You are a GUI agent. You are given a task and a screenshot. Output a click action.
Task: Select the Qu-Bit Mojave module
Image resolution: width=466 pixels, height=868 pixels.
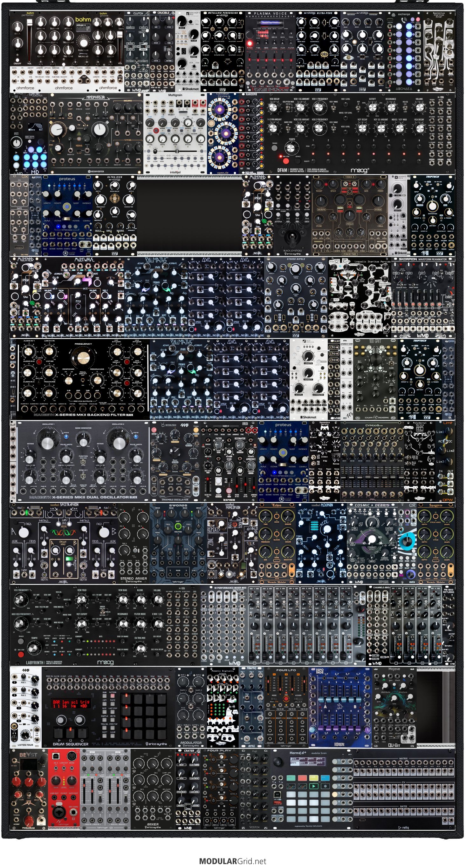[394, 707]
